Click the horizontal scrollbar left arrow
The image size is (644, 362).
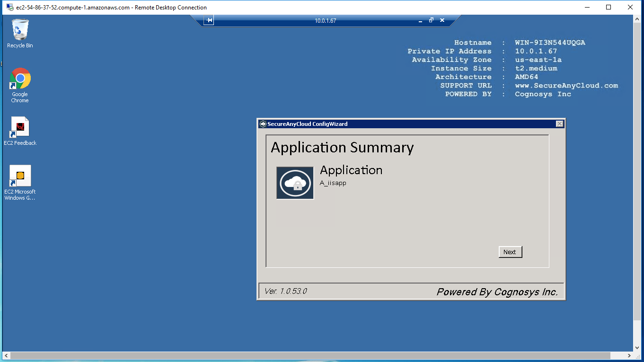point(6,355)
